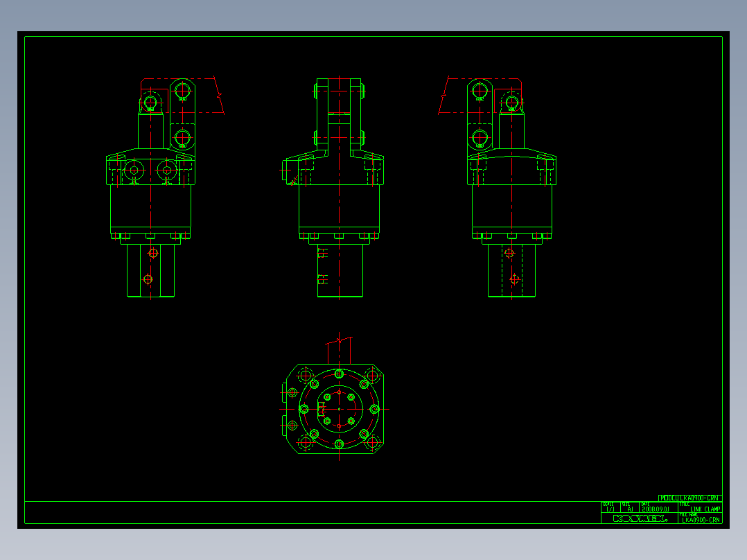
Task: Click the date value "2008.09.01"
Action: tap(655, 509)
